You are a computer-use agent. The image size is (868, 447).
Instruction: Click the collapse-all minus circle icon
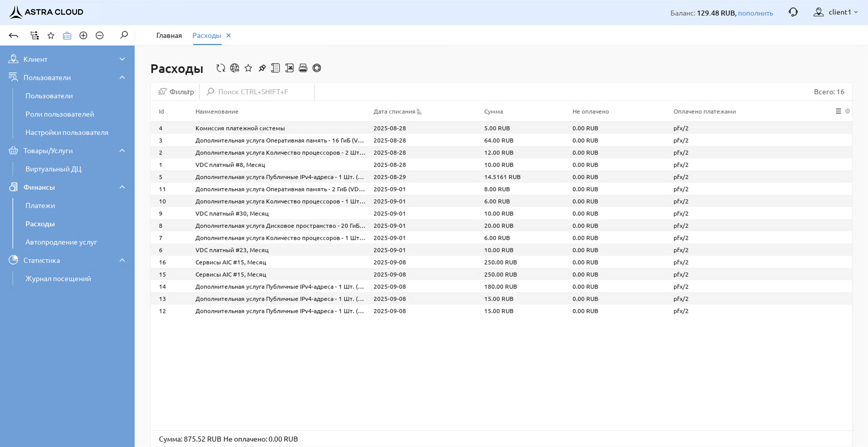(x=99, y=35)
